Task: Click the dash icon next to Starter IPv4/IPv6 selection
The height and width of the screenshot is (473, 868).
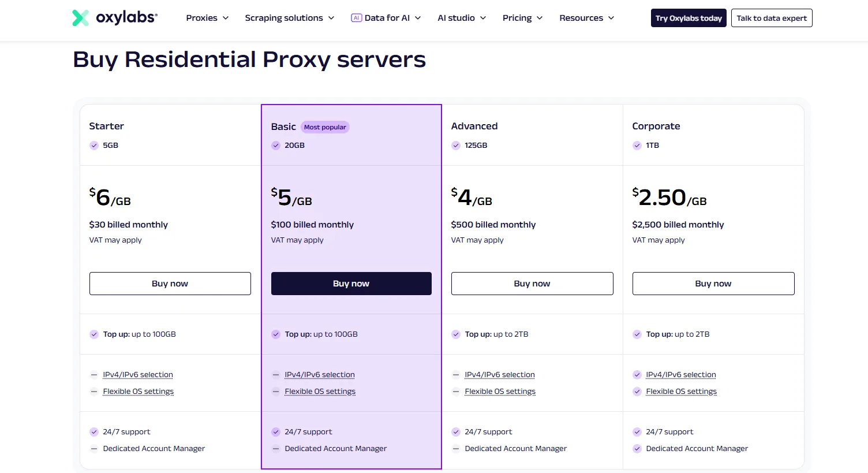Action: (93, 374)
